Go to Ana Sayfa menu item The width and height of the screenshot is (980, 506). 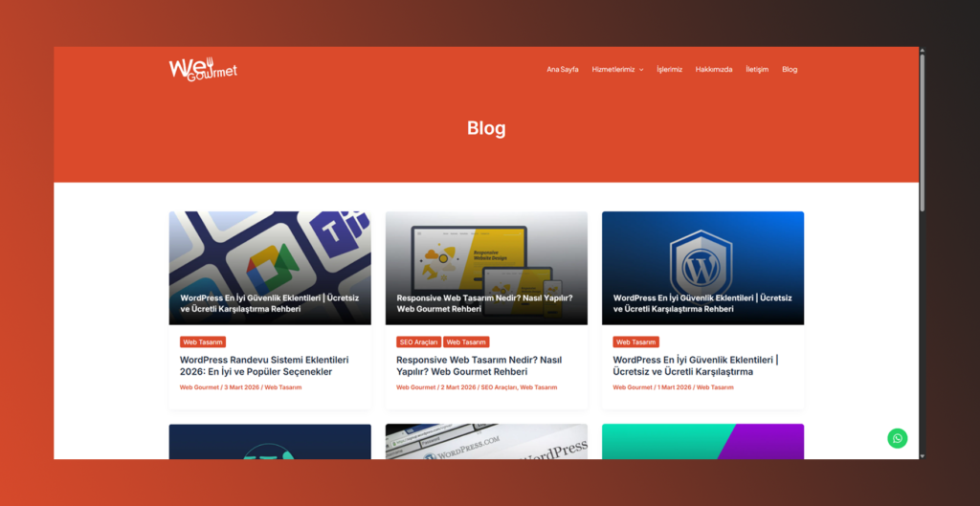tap(563, 69)
